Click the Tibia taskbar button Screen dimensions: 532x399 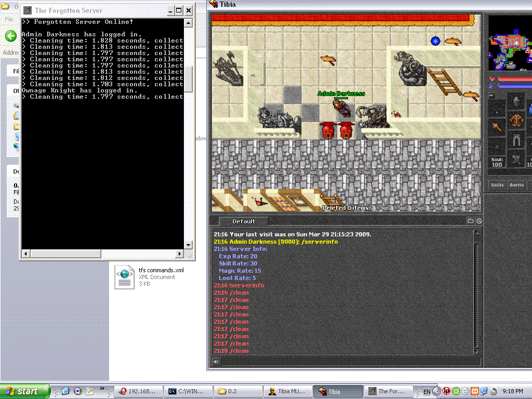coord(338,391)
